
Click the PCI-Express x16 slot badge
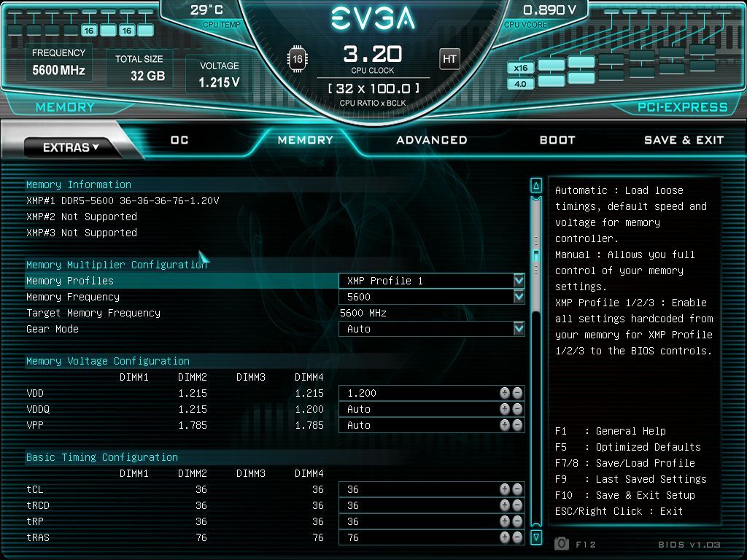pos(521,68)
